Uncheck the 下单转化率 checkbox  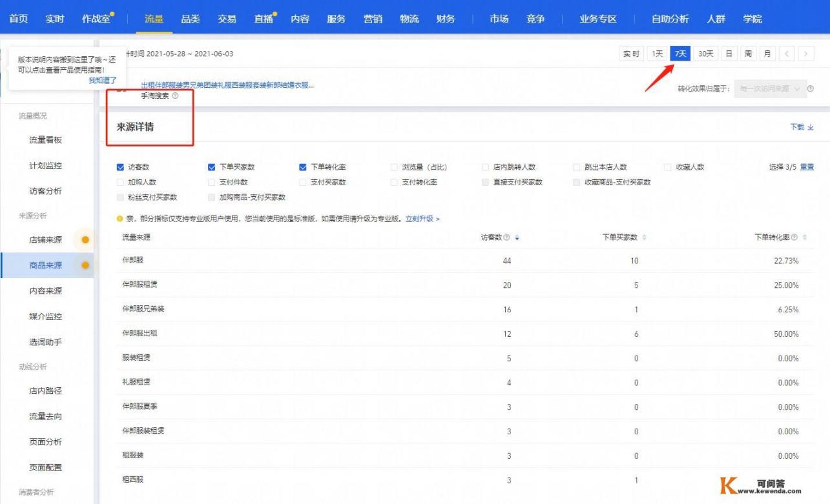click(x=303, y=167)
